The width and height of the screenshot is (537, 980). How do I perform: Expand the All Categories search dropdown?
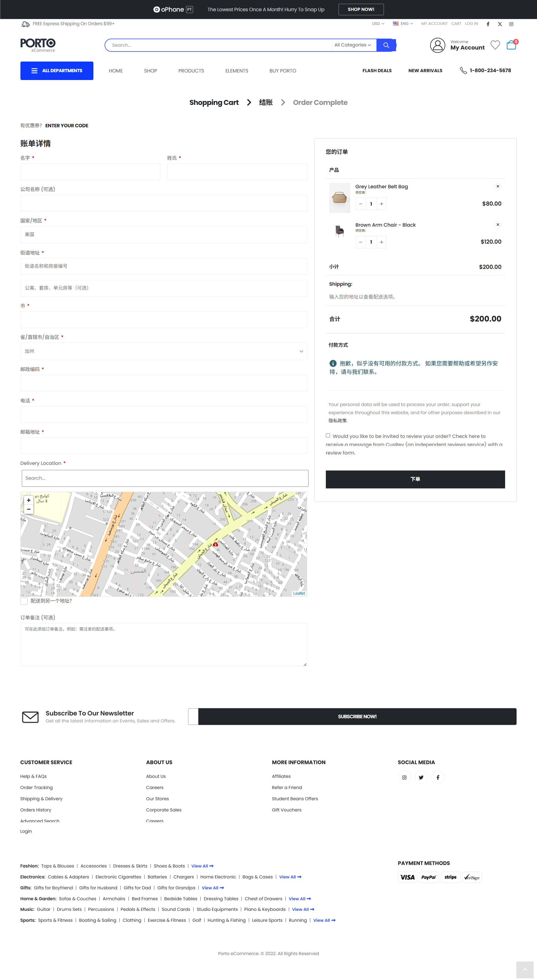click(x=353, y=45)
